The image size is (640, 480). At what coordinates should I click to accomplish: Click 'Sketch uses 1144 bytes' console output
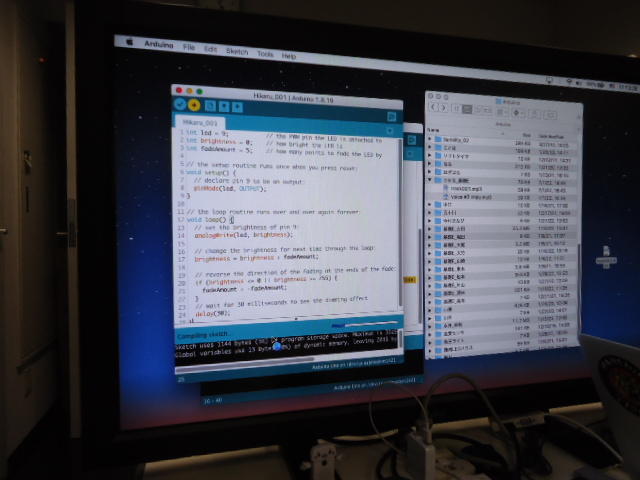click(214, 346)
